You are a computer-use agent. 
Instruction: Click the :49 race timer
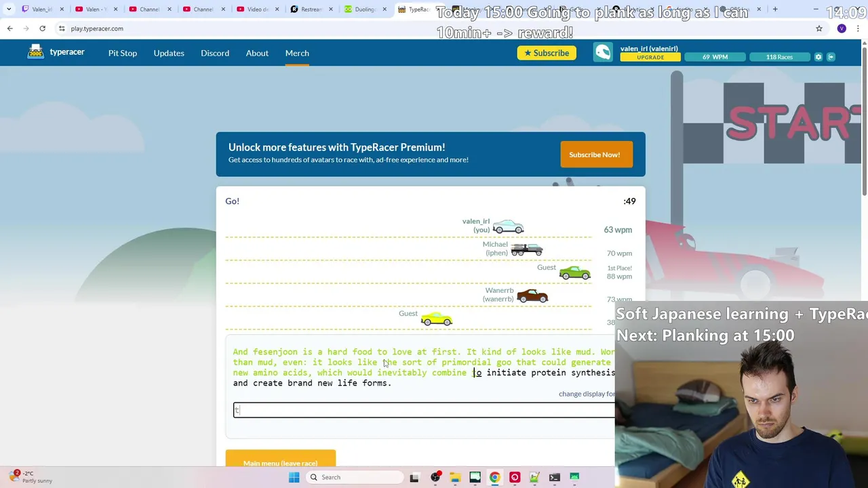pyautogui.click(x=629, y=201)
